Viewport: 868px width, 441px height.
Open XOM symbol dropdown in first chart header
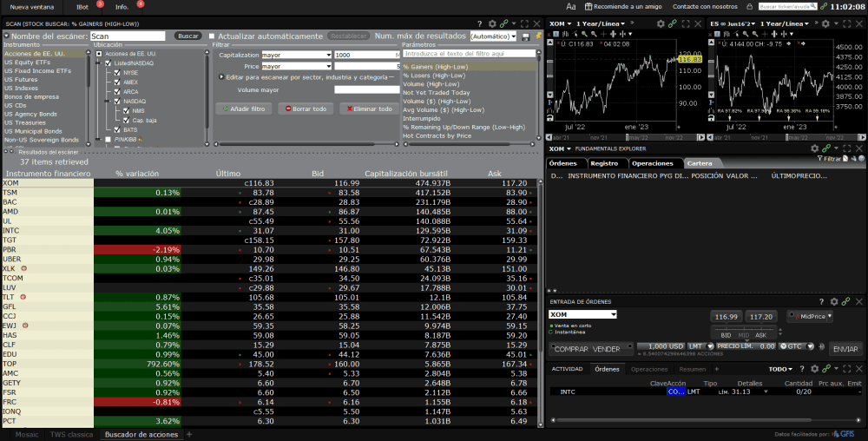click(560, 23)
